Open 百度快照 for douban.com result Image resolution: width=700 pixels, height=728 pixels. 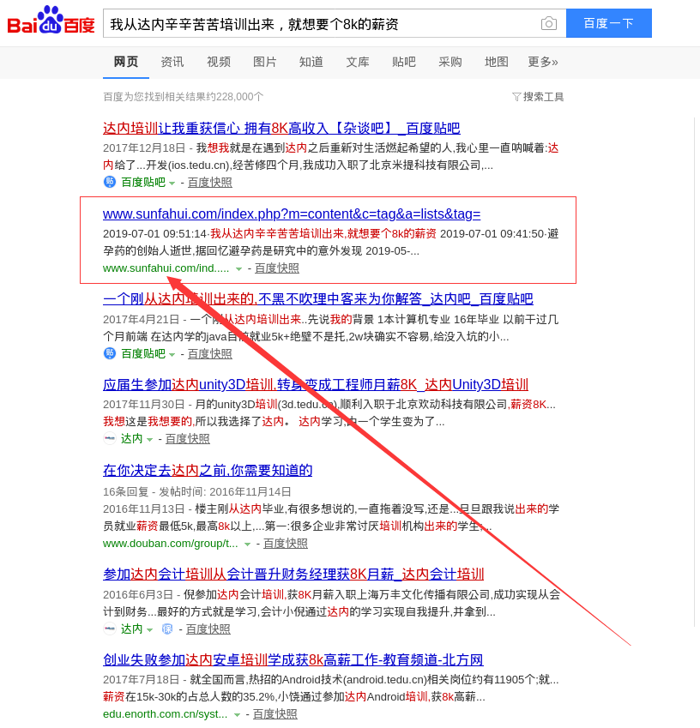click(286, 544)
